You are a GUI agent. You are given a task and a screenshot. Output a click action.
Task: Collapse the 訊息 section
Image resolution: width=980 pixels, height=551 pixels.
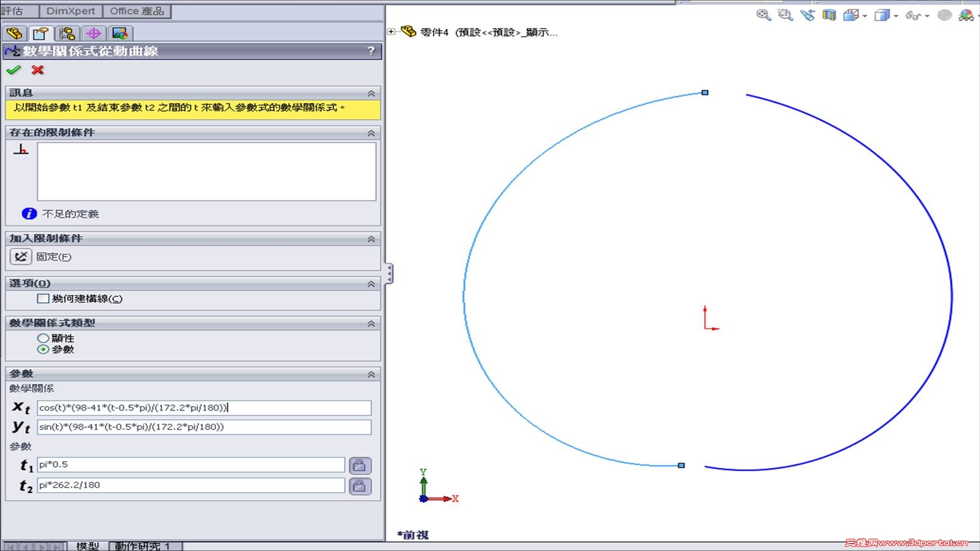[x=371, y=93]
